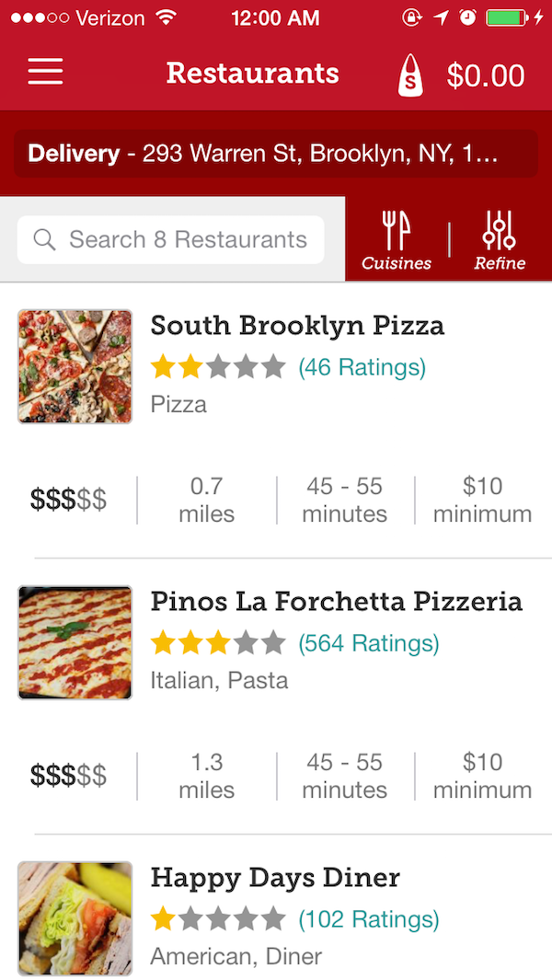This screenshot has height=980, width=552.
Task: Open the Happy Days Diner sandwich photo
Action: click(75, 918)
